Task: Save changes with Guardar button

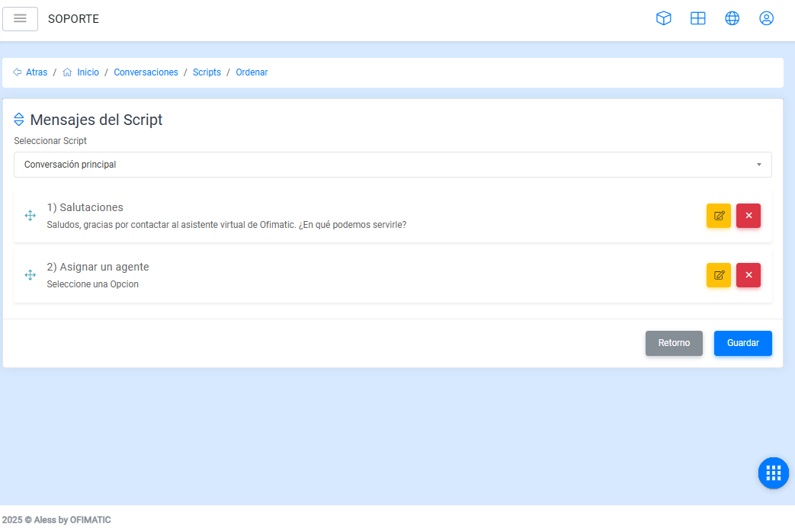Action: pos(742,343)
